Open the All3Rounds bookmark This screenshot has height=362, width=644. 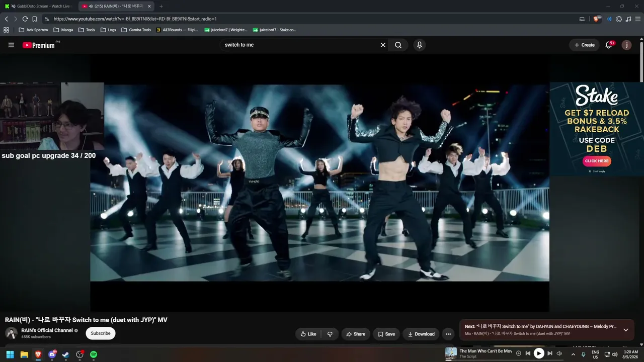pos(177,30)
